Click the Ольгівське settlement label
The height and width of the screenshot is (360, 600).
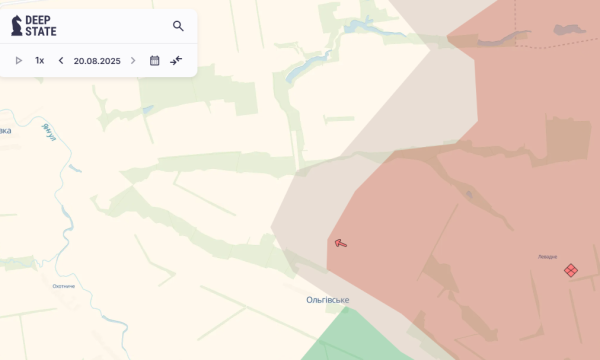pos(328,300)
